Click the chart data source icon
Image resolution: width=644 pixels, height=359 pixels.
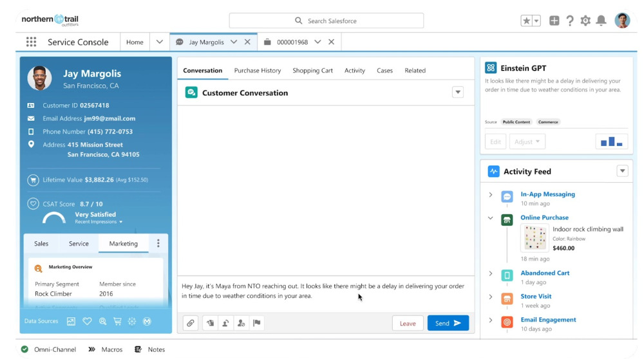point(71,321)
